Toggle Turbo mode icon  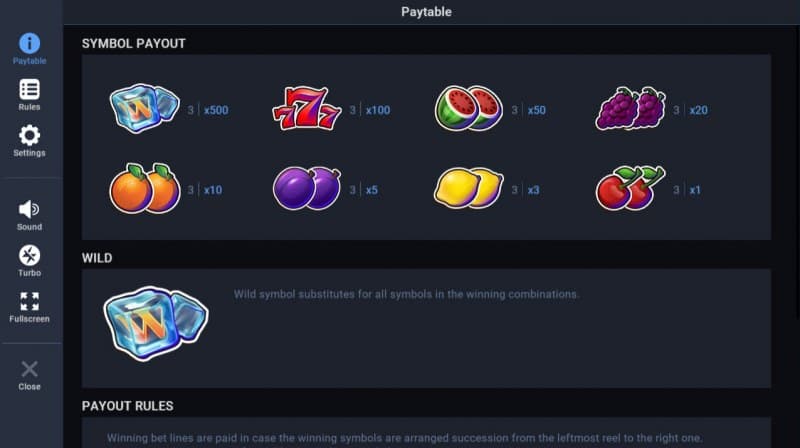point(30,255)
